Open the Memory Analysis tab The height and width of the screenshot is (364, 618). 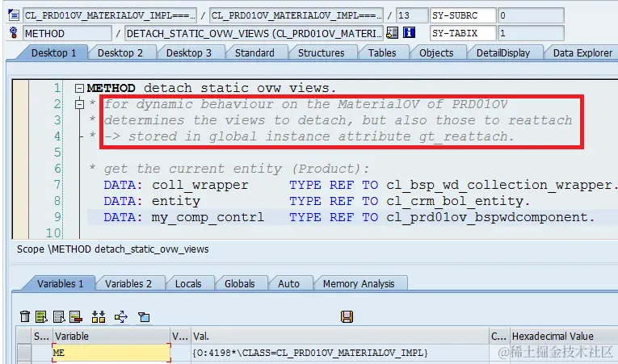point(359,283)
